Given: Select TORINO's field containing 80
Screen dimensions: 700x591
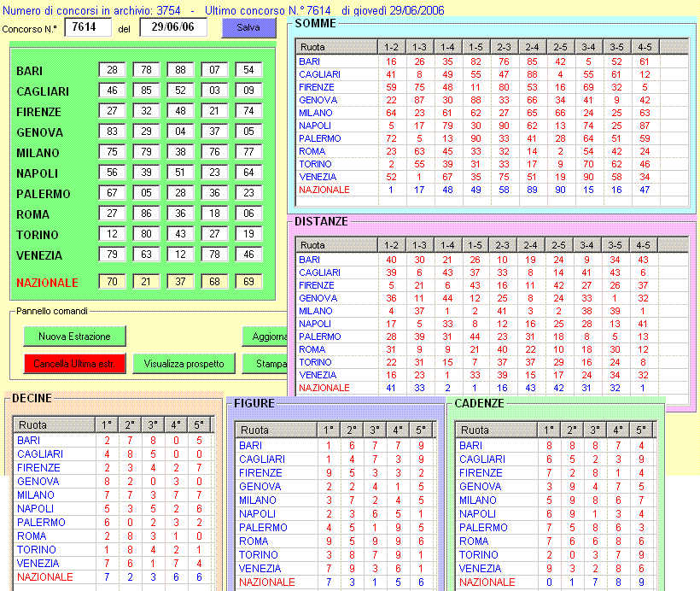Looking at the screenshot, I should (147, 234).
